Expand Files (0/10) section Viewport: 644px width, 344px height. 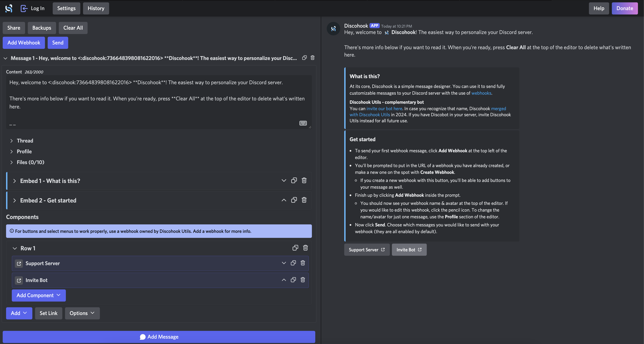(30, 162)
